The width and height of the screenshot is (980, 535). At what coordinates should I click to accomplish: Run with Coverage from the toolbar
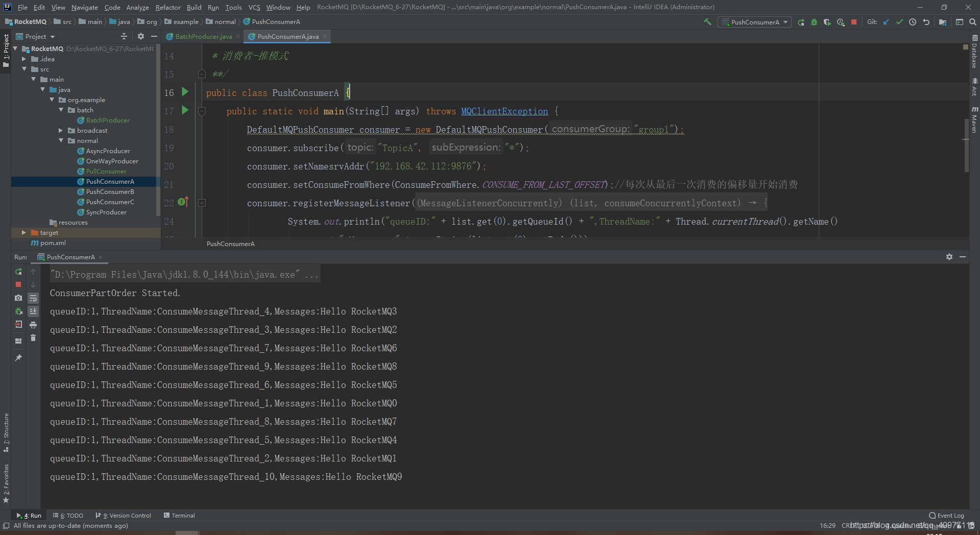pos(827,22)
